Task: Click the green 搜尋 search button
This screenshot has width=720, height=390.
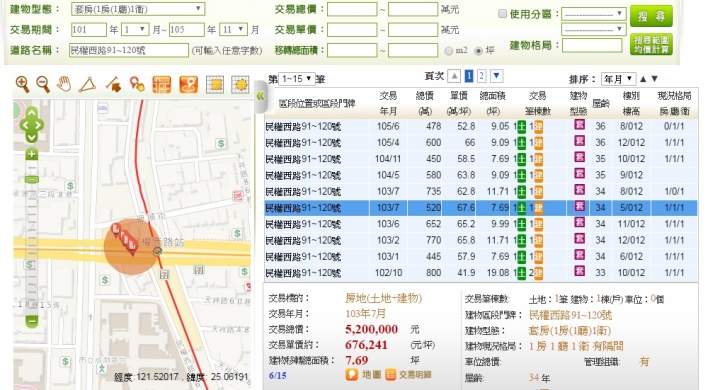Action: (x=651, y=17)
